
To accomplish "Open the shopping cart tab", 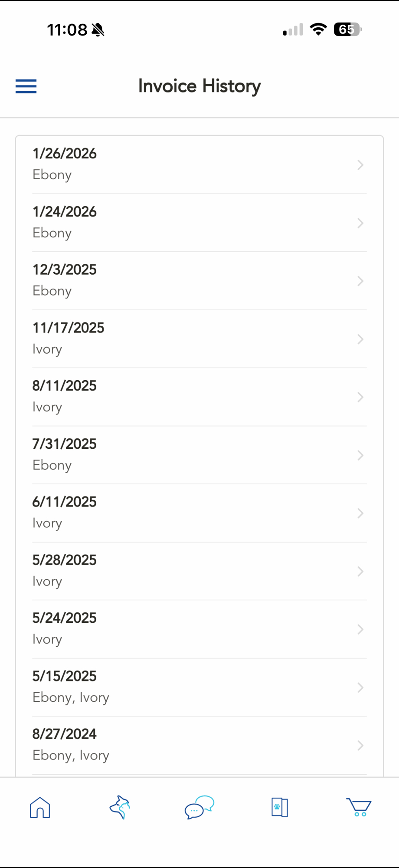I will (359, 808).
